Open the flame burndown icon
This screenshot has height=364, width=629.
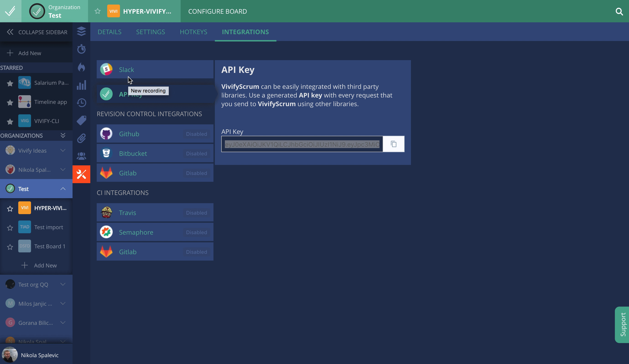pyautogui.click(x=81, y=67)
